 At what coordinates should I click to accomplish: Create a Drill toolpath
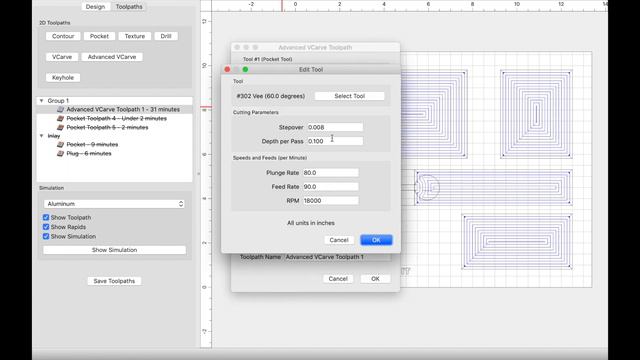tap(166, 36)
